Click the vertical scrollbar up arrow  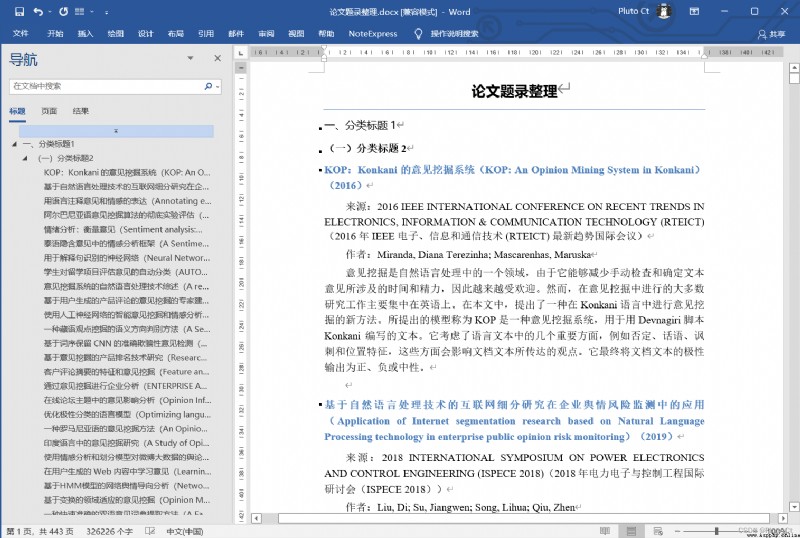(794, 67)
